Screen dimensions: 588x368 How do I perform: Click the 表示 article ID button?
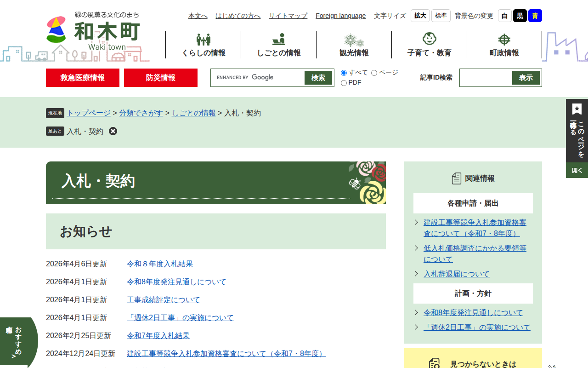pos(526,78)
